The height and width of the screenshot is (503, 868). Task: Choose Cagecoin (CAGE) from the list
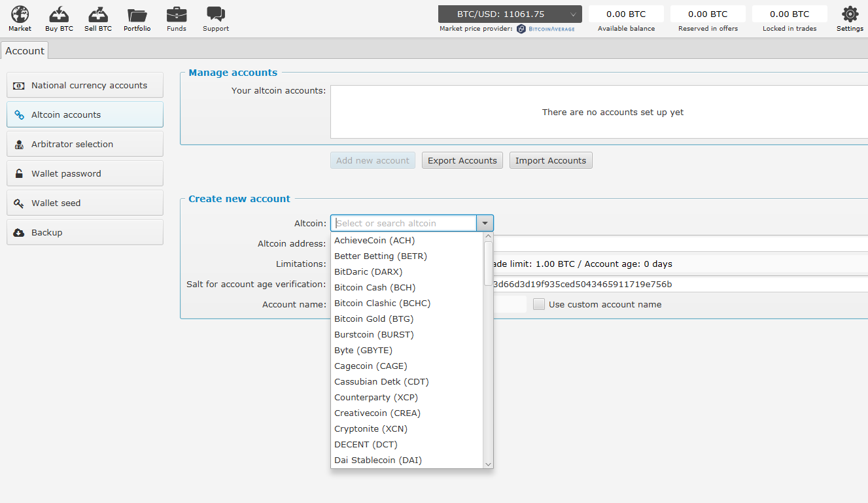point(407,366)
